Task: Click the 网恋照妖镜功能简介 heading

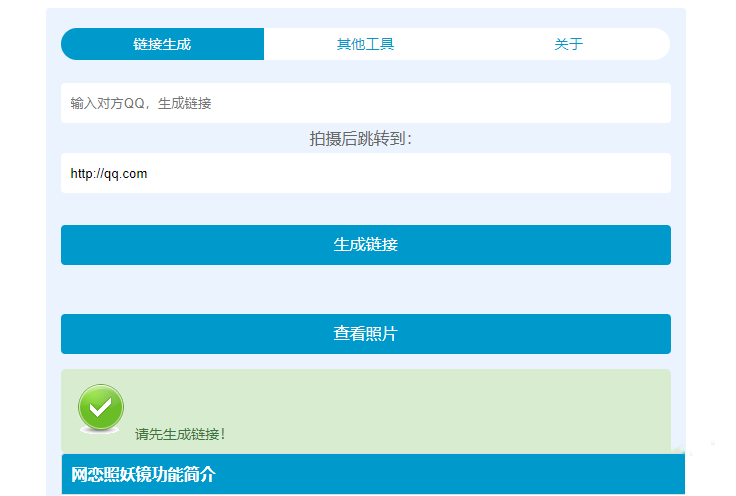Action: point(143,474)
